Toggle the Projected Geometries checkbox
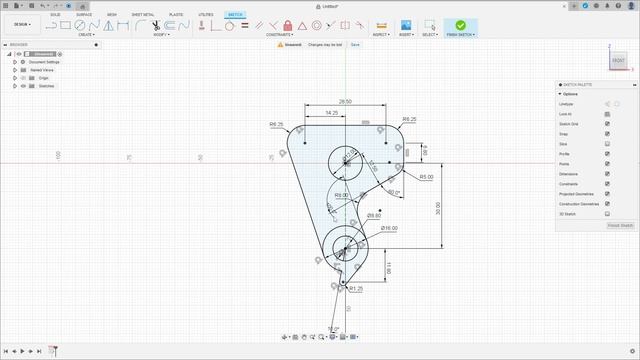The image size is (640, 360). pos(607,194)
